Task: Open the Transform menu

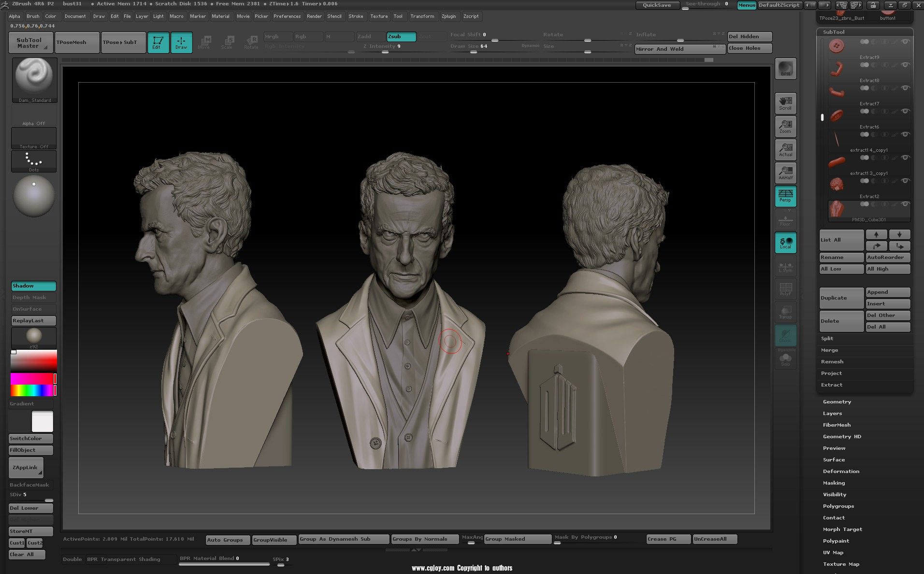Action: pyautogui.click(x=422, y=16)
